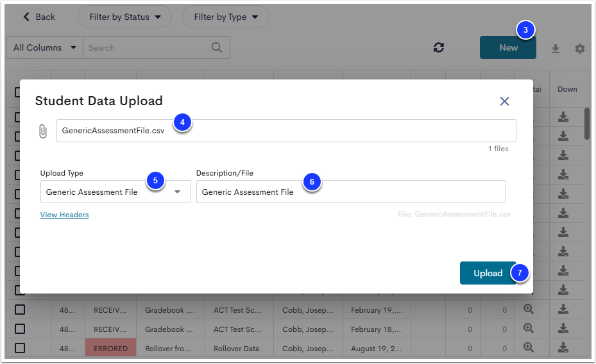The image size is (596, 364).
Task: Click the ERRORED status cell
Action: 110,348
